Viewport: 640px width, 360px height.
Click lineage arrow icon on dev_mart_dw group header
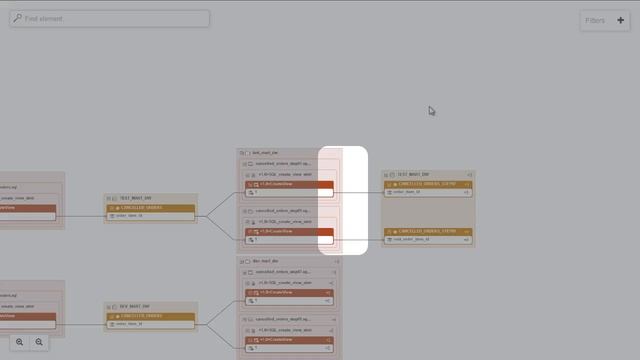point(337,262)
